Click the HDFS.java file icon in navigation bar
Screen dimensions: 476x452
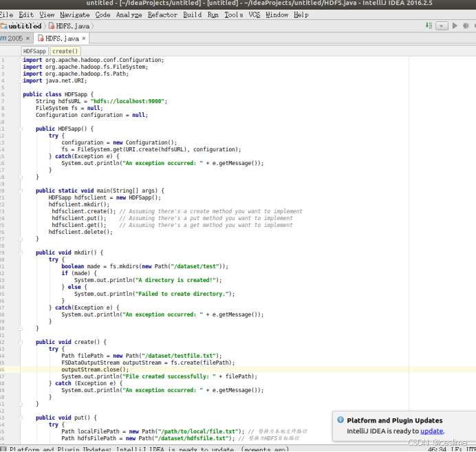click(x=52, y=26)
